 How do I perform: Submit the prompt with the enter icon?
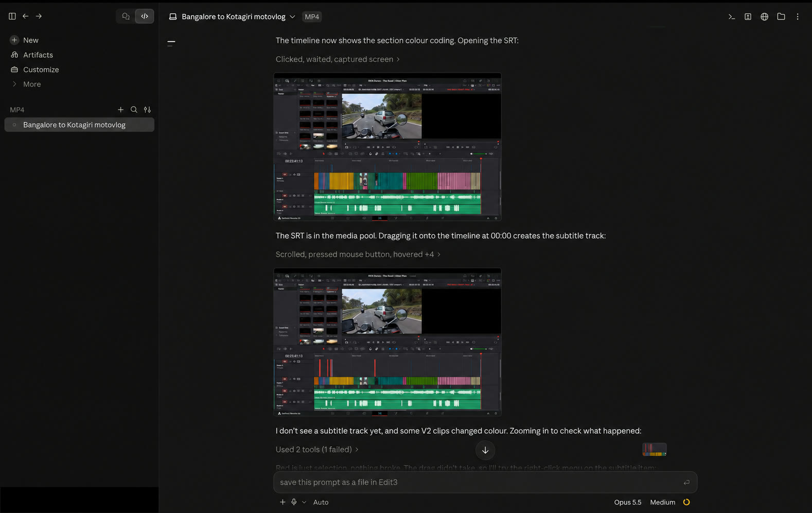pos(686,483)
